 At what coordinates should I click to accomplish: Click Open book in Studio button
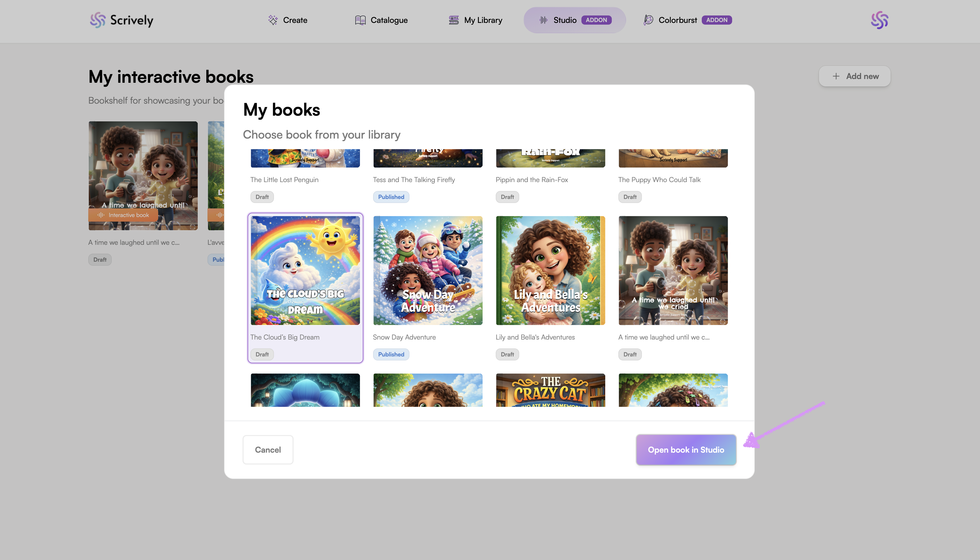(685, 449)
